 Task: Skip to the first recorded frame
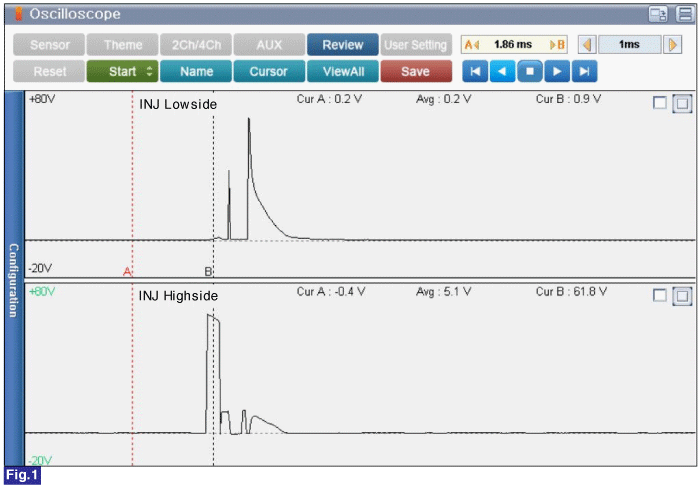click(x=475, y=71)
